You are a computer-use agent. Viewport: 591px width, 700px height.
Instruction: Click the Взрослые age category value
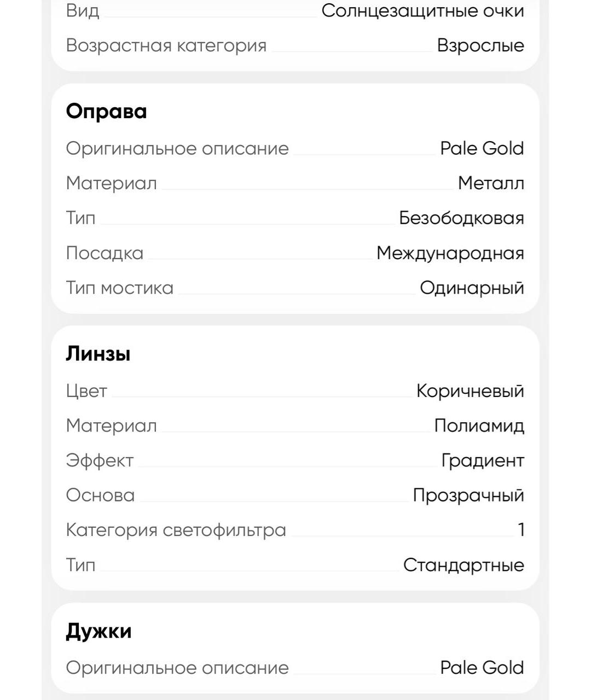pos(480,45)
